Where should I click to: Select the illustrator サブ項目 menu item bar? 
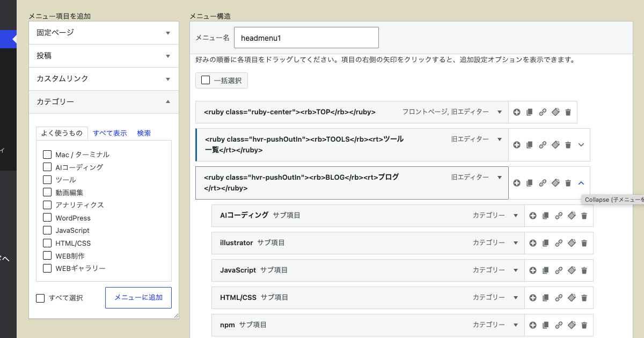tap(368, 243)
